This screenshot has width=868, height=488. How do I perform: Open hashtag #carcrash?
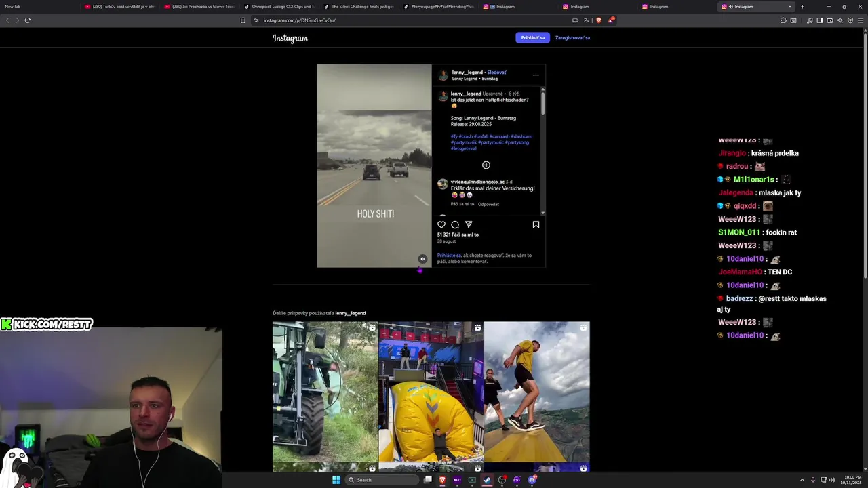499,136
